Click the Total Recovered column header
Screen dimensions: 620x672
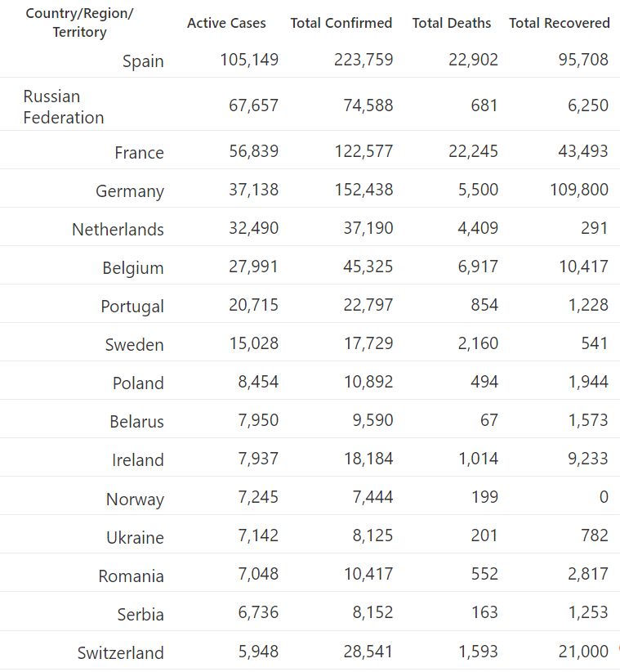coord(560,23)
